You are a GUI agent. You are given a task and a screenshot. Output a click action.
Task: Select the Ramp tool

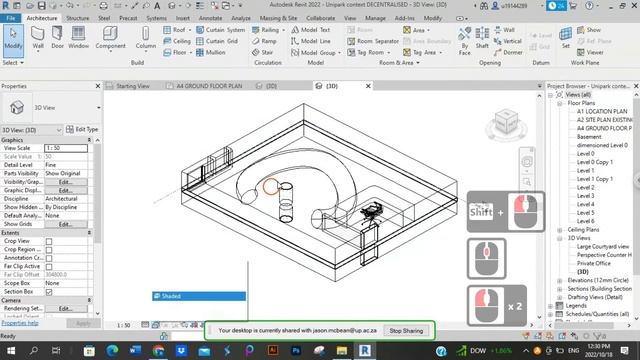point(264,41)
